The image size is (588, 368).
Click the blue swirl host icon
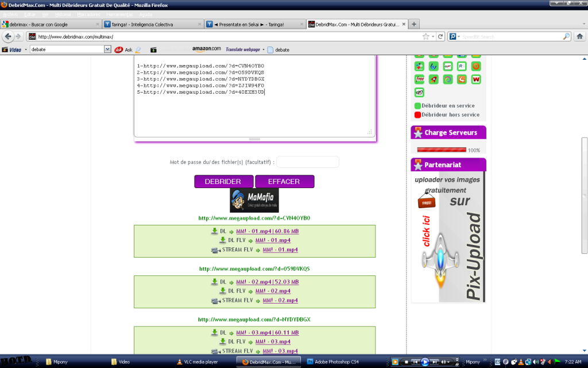(x=434, y=66)
